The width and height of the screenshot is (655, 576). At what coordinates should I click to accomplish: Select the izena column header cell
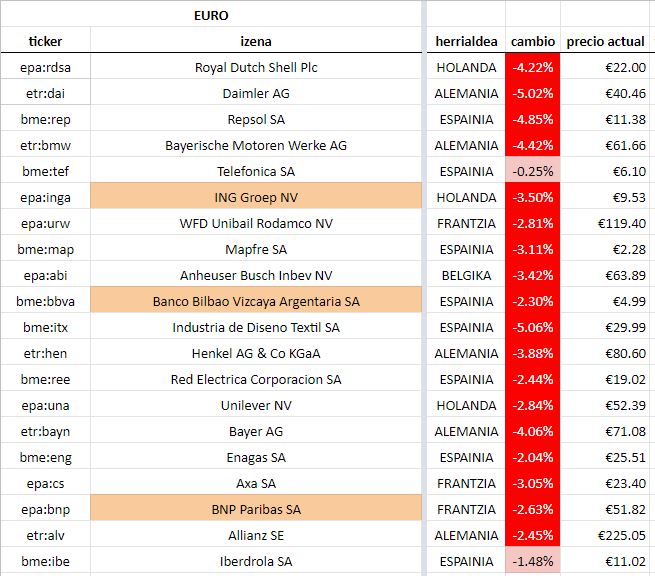(x=256, y=41)
